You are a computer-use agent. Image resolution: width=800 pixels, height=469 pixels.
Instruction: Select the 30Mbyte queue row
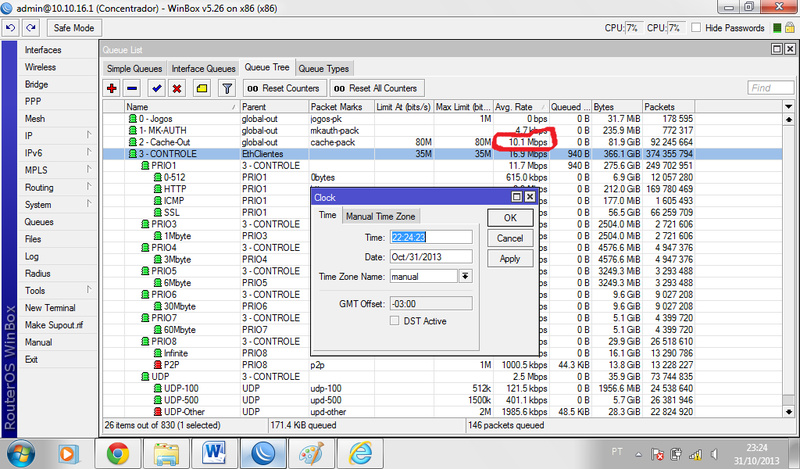click(x=442, y=306)
